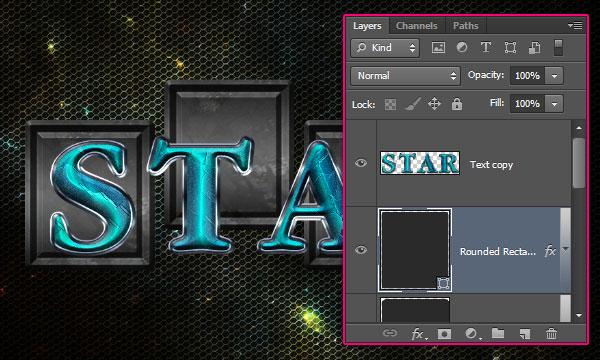Add a layer style fx button
Image resolution: width=600 pixels, height=360 pixels.
coord(419,334)
